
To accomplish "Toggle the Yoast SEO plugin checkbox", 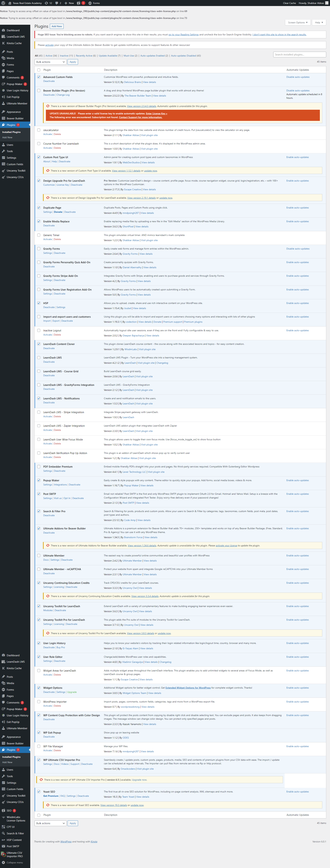I will coord(39,792).
